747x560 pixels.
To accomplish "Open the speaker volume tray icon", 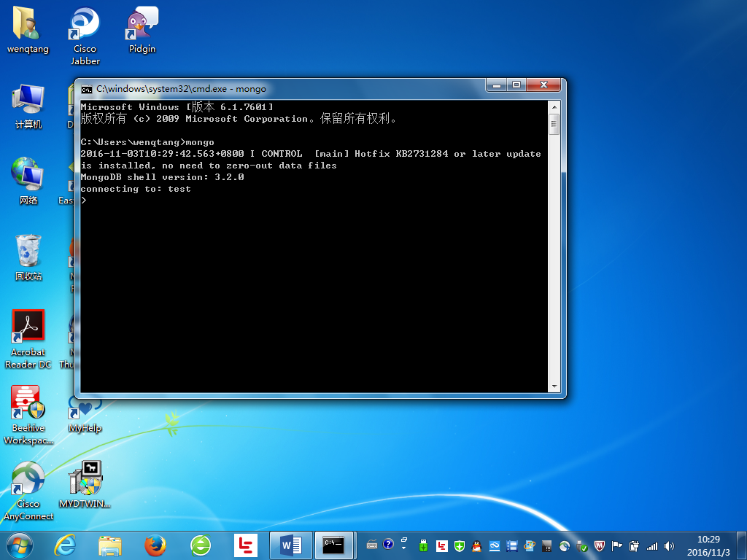I will point(670,545).
